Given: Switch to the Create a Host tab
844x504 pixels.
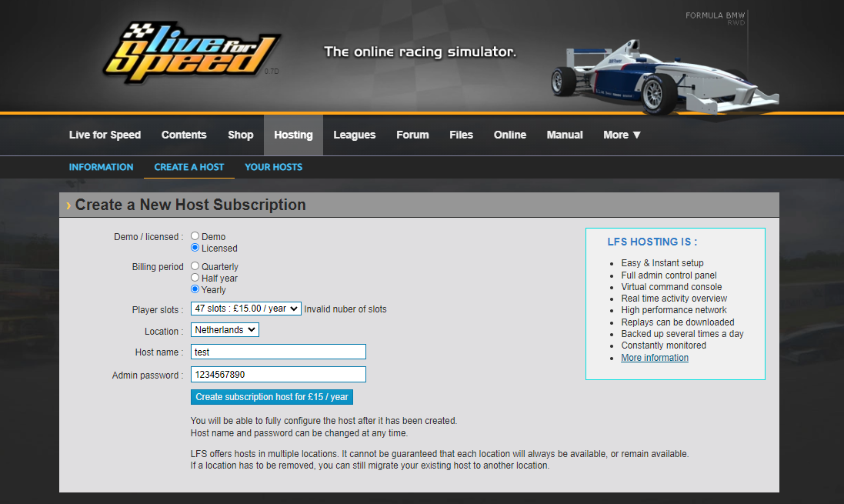Looking at the screenshot, I should (189, 167).
